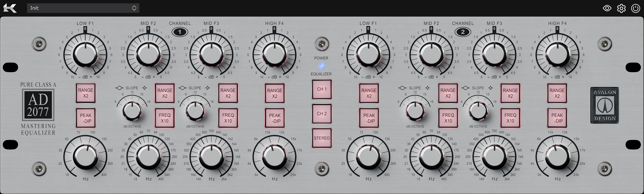This screenshot has width=644, height=194.
Task: Click Channel 1 MID F2 slope knob
Action: pos(132,110)
